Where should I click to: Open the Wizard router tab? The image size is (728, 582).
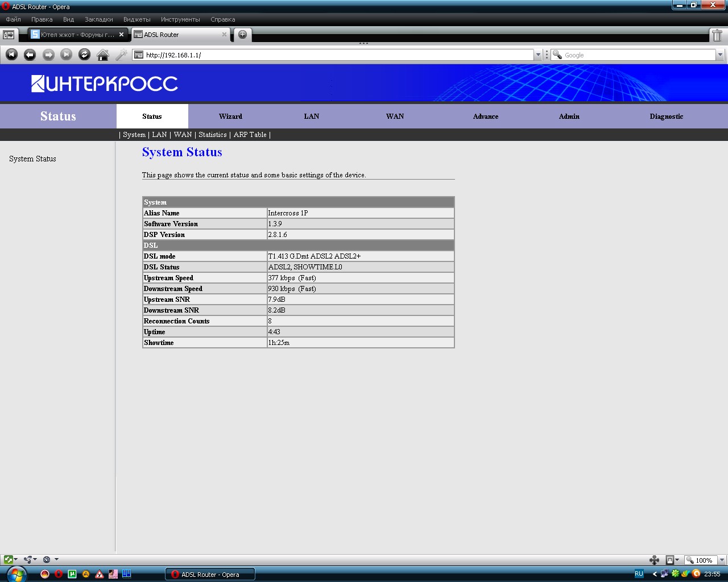230,117
